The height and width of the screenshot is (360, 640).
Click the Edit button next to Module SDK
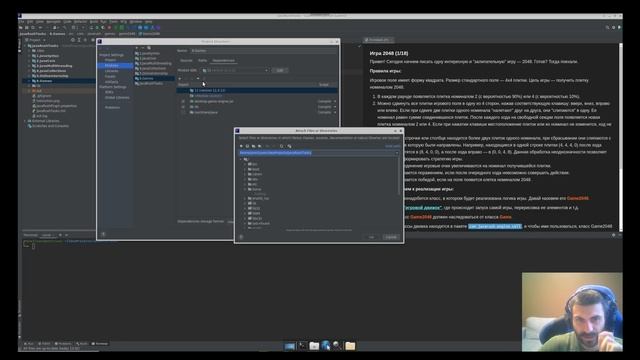click(x=280, y=70)
